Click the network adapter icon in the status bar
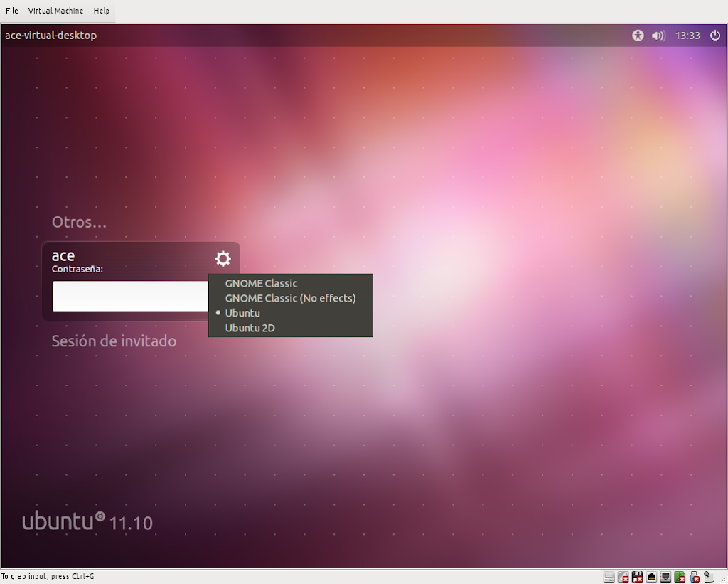Image resolution: width=728 pixels, height=584 pixels. point(652,577)
